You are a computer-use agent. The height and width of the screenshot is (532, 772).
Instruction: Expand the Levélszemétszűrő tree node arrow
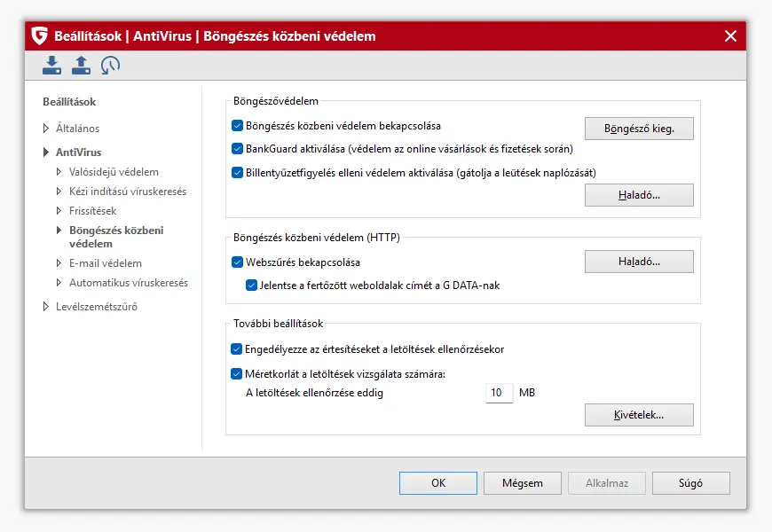(x=46, y=308)
